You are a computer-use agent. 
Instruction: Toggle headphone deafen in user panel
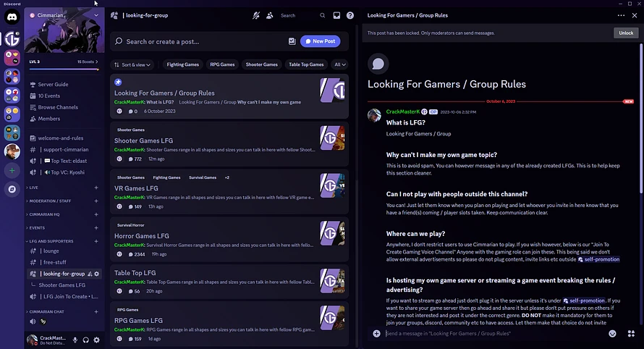[x=86, y=340]
